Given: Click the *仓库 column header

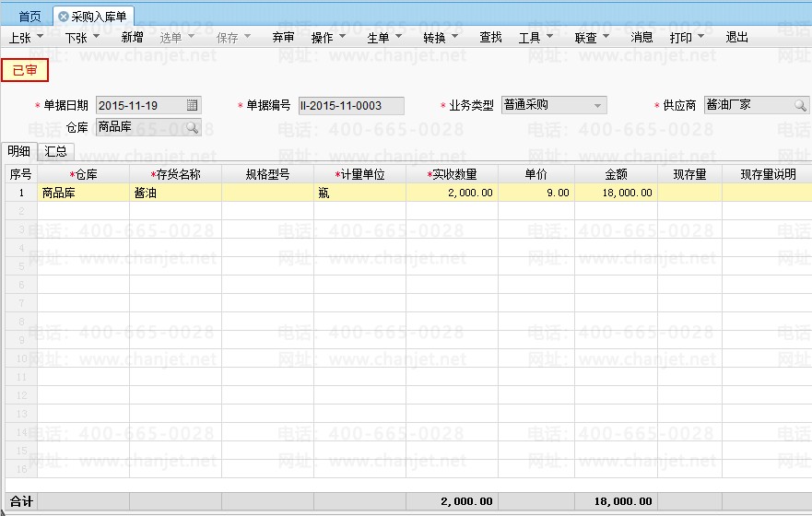Looking at the screenshot, I should [83, 174].
